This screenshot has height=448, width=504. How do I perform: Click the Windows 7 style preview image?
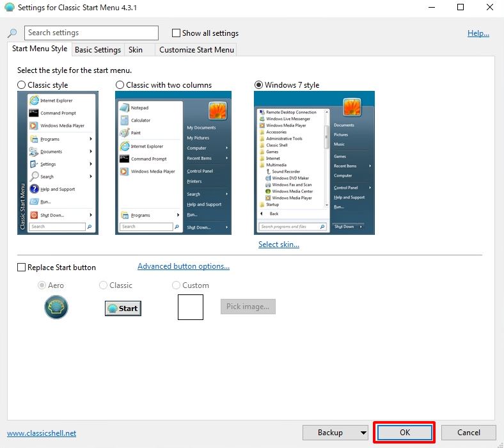[x=314, y=163]
